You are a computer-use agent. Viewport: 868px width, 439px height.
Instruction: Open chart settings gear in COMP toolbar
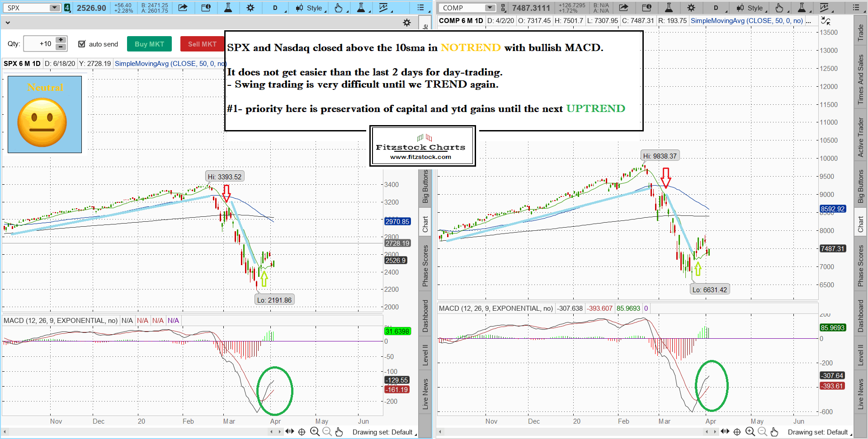(x=691, y=8)
